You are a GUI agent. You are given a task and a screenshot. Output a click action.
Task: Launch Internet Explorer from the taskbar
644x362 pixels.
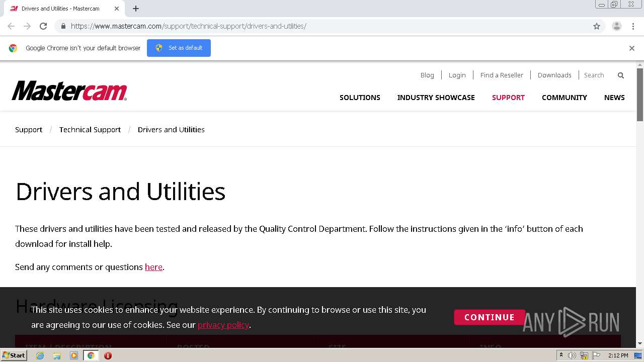(x=40, y=355)
